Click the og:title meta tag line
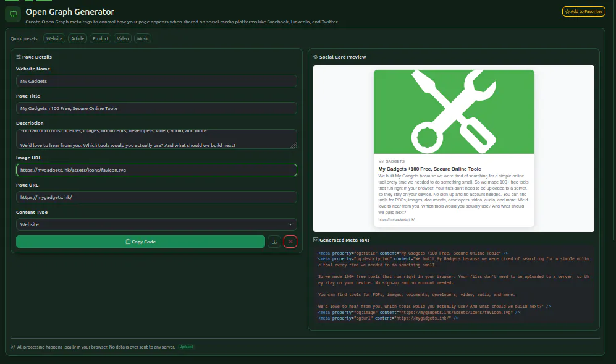Image resolution: width=616 pixels, height=364 pixels. [413, 253]
